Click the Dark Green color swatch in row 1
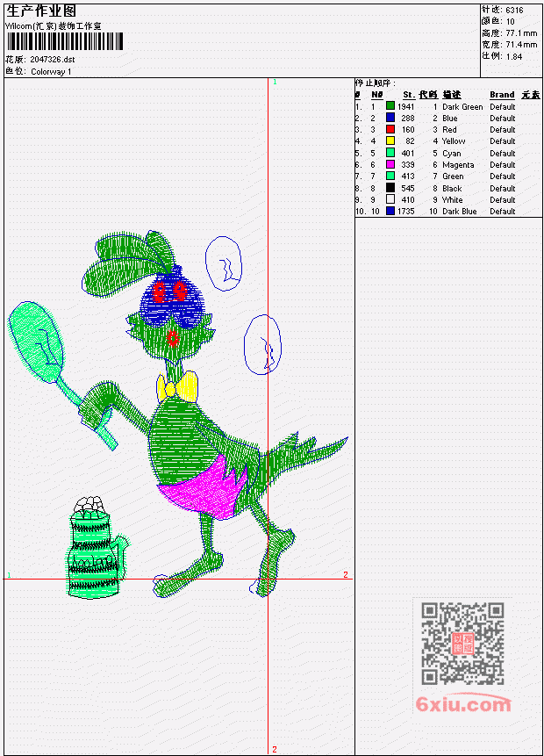 390,106
